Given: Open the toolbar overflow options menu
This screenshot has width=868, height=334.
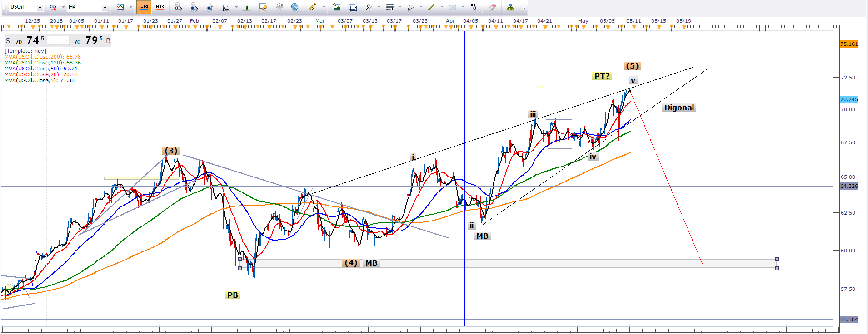Looking at the screenshot, I should tap(524, 7).
